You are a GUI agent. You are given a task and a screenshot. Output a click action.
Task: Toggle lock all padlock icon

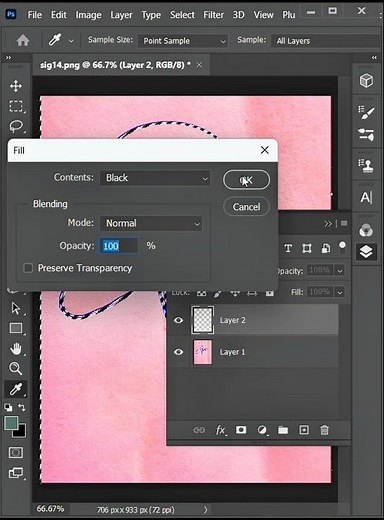tap(269, 293)
